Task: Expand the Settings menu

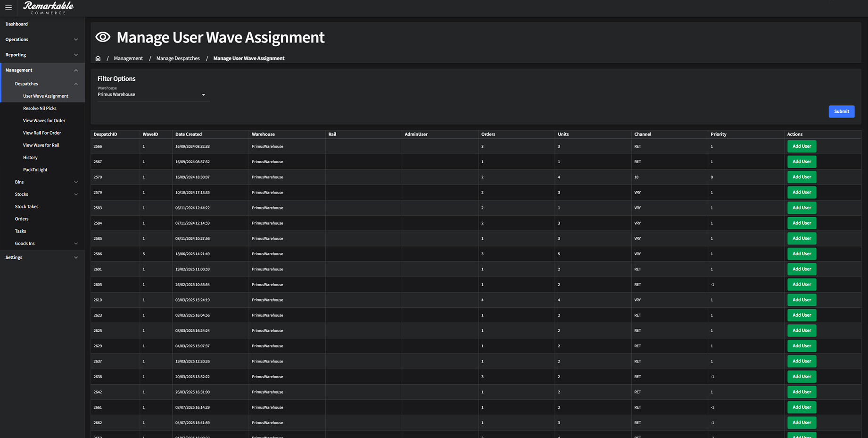Action: click(42, 258)
